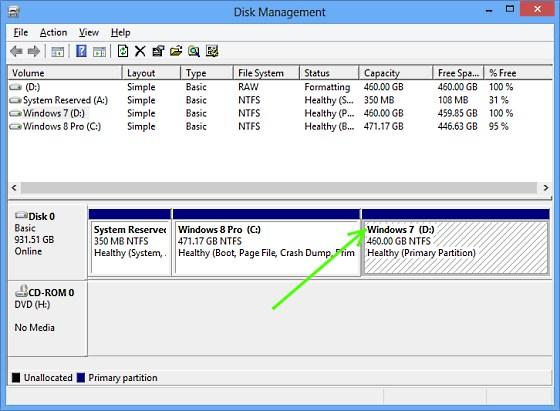
Task: Click the blue Primary partition legend swatch
Action: (81, 378)
